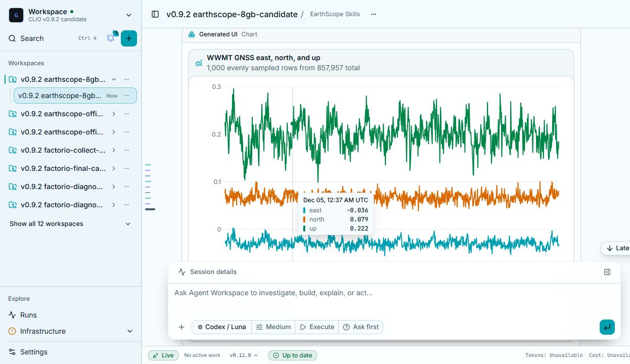Open the v0.11.0 version menu
This screenshot has width=630, height=364.
tap(244, 355)
